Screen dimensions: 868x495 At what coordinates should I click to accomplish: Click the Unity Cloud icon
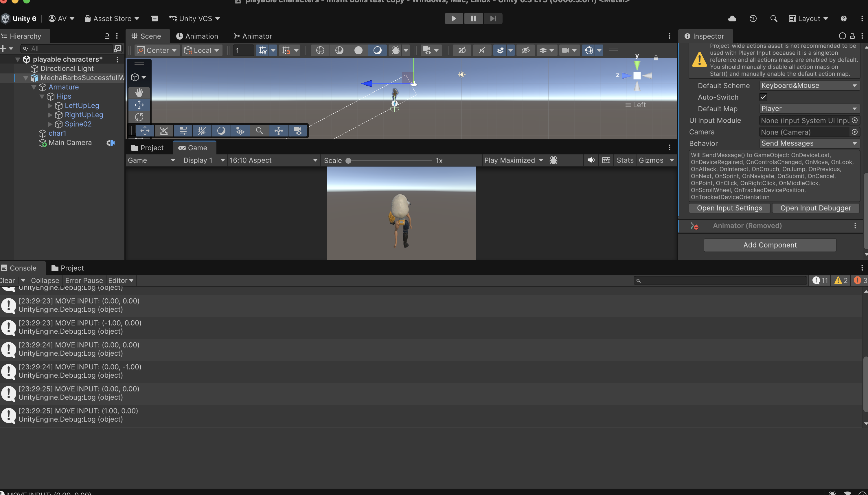732,19
